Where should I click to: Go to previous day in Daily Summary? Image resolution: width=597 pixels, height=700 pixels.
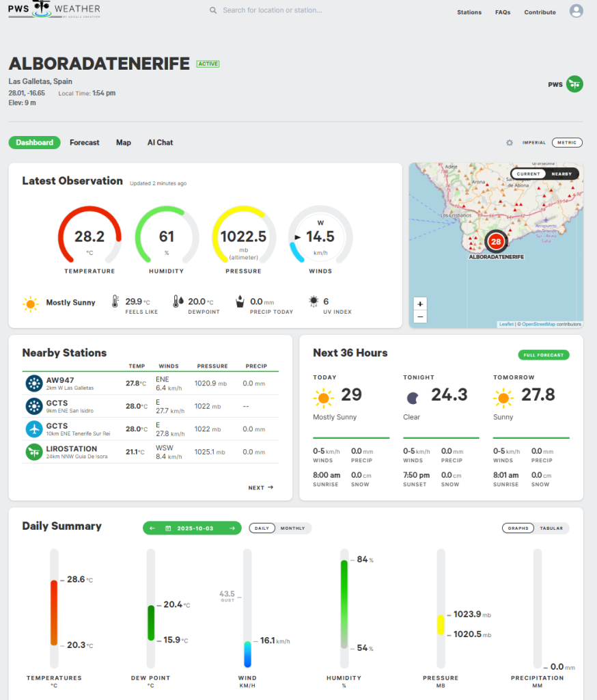coord(152,528)
